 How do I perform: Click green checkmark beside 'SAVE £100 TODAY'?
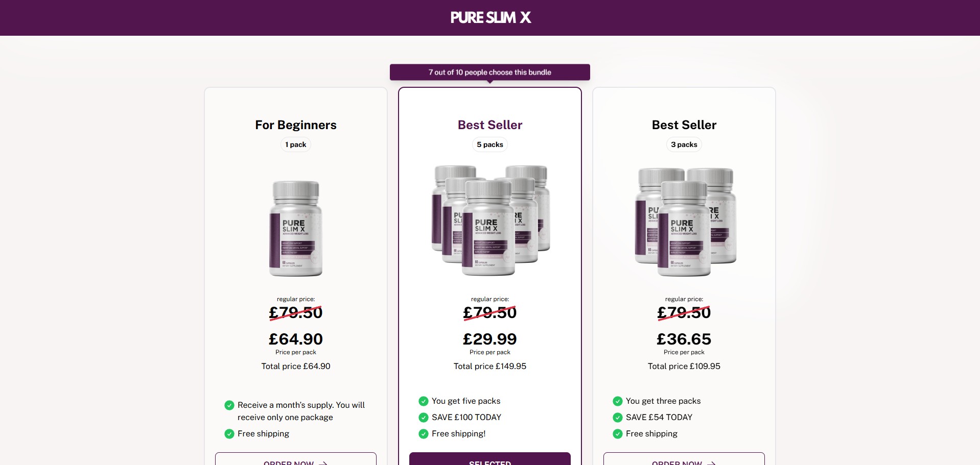click(423, 418)
